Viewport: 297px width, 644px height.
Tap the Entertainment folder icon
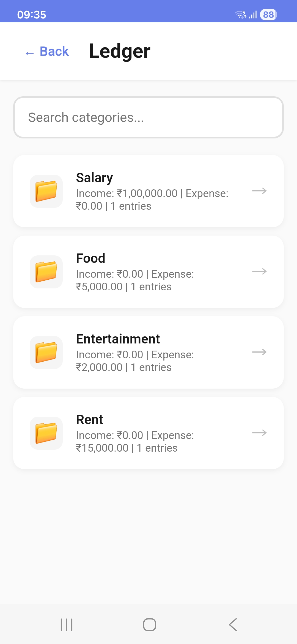pyautogui.click(x=46, y=353)
